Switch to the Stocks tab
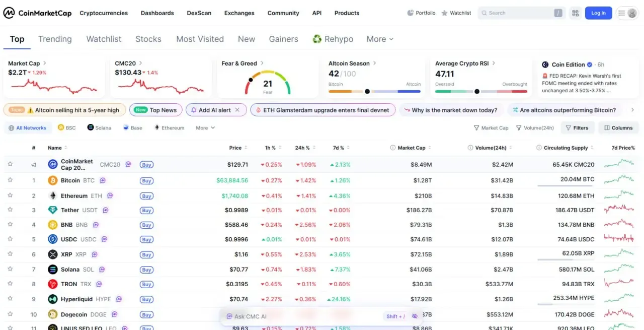The width and height of the screenshot is (644, 330). coord(148,39)
